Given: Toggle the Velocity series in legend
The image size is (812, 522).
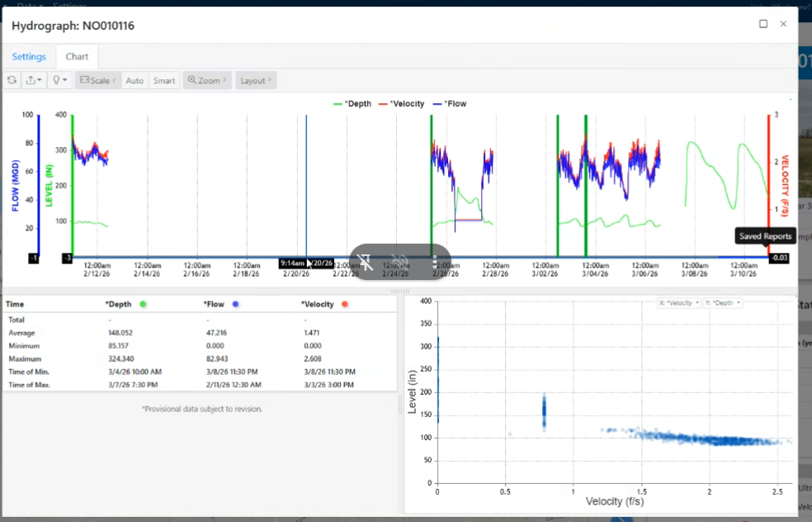Looking at the screenshot, I should 403,104.
